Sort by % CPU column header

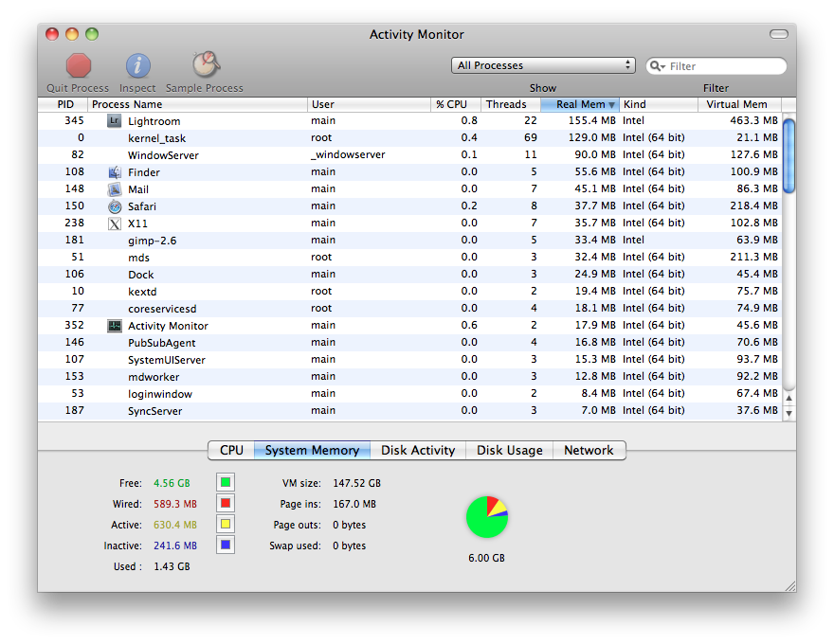tap(455, 104)
